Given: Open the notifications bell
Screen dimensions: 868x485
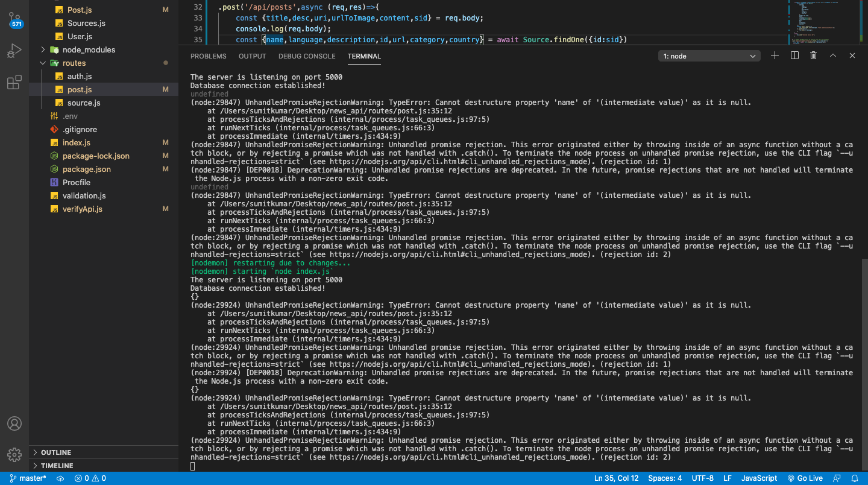Looking at the screenshot, I should pyautogui.click(x=854, y=478).
